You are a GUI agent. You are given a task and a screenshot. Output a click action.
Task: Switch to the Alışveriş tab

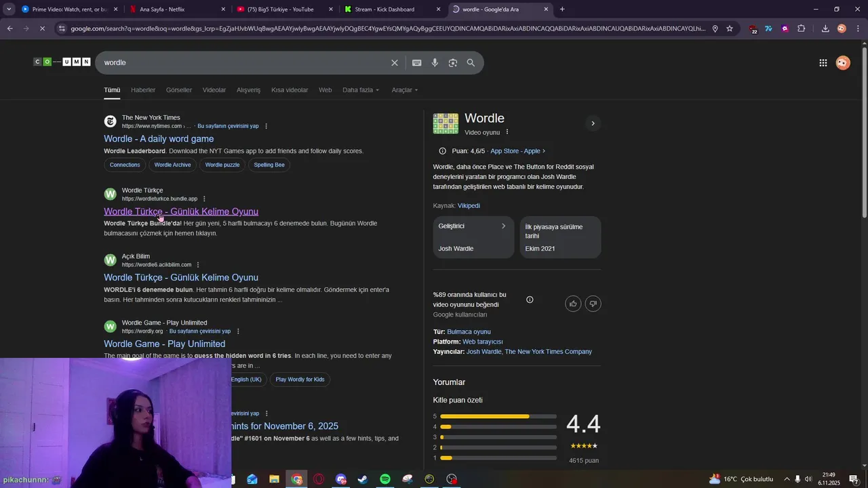click(248, 90)
